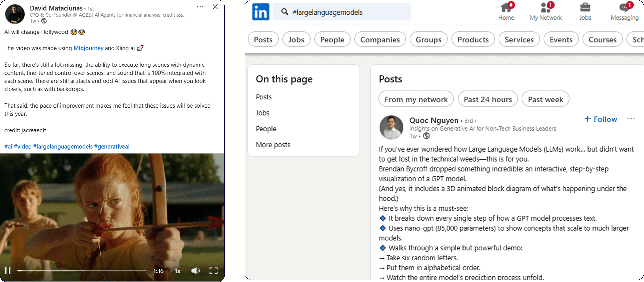Viewport: 644px width, 282px height.
Task: Toggle the Past 24 hours filter
Action: coord(488,99)
